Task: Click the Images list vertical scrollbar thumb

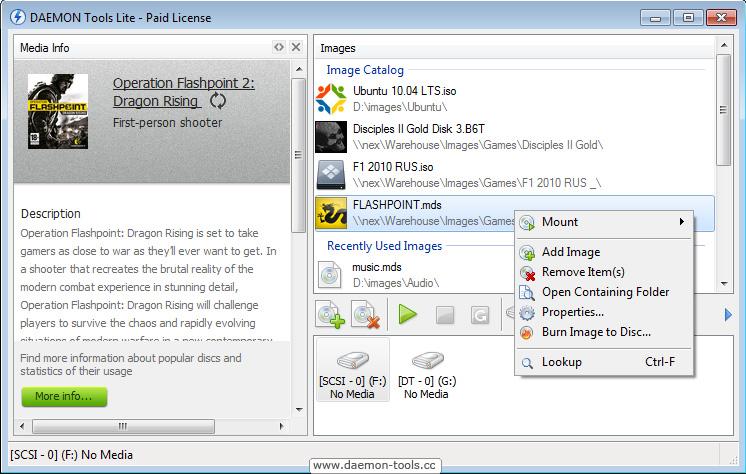Action: click(x=724, y=109)
